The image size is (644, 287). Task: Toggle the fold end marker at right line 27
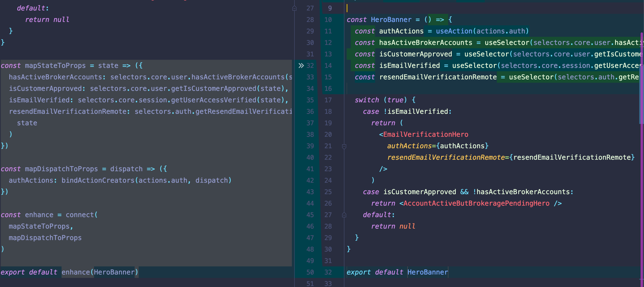click(344, 215)
